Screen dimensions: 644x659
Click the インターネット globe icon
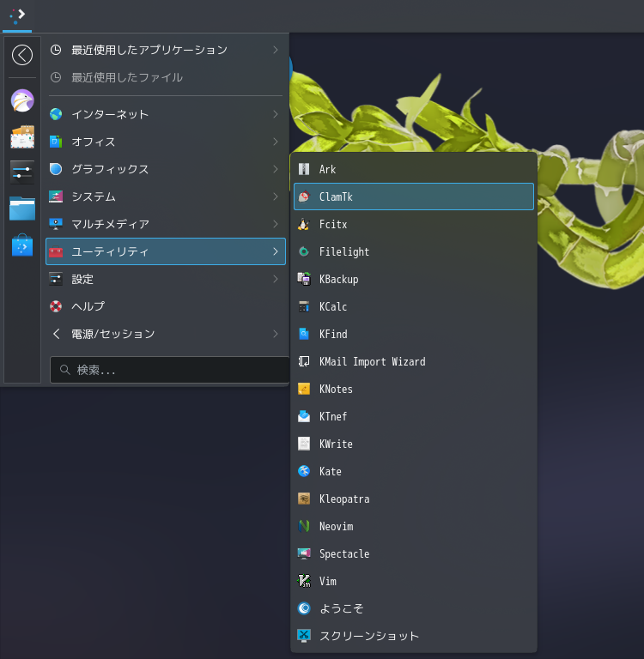pyautogui.click(x=56, y=114)
